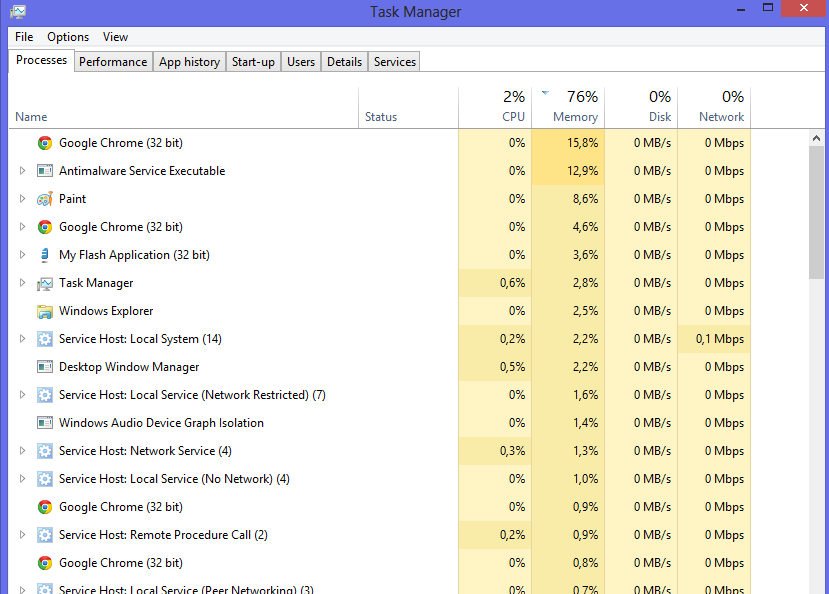Click the 0,5% CPU value for Desktop Window Manager
829x594 pixels.
coord(512,367)
